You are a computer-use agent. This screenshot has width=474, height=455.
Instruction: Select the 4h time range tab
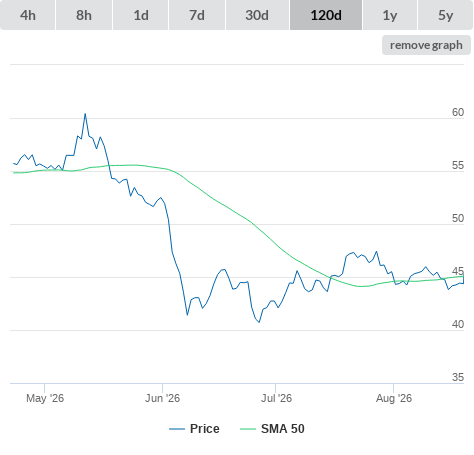point(28,15)
